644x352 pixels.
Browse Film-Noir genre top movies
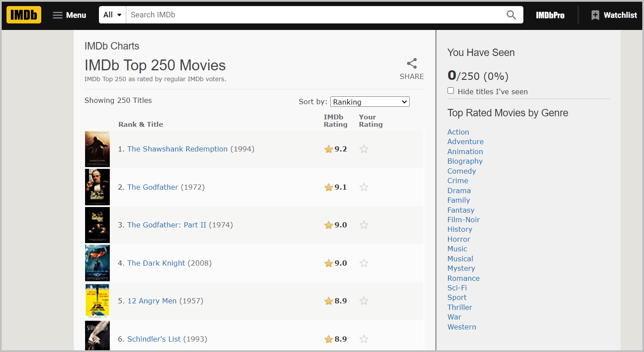[x=464, y=220]
